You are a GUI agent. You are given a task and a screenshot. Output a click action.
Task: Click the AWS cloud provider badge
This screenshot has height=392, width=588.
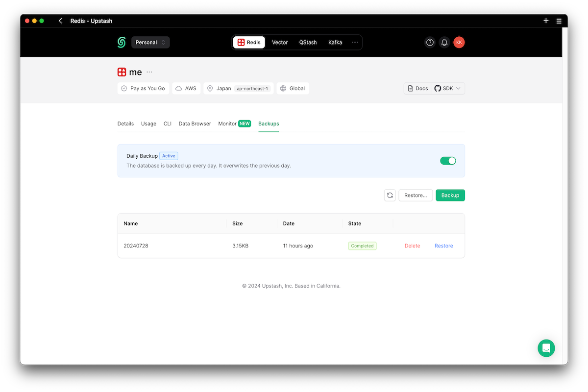click(186, 88)
